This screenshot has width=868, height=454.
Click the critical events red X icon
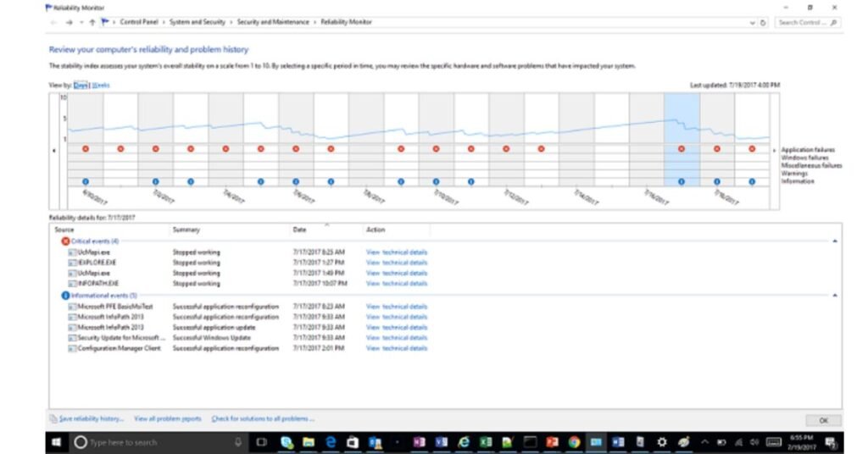[65, 241]
